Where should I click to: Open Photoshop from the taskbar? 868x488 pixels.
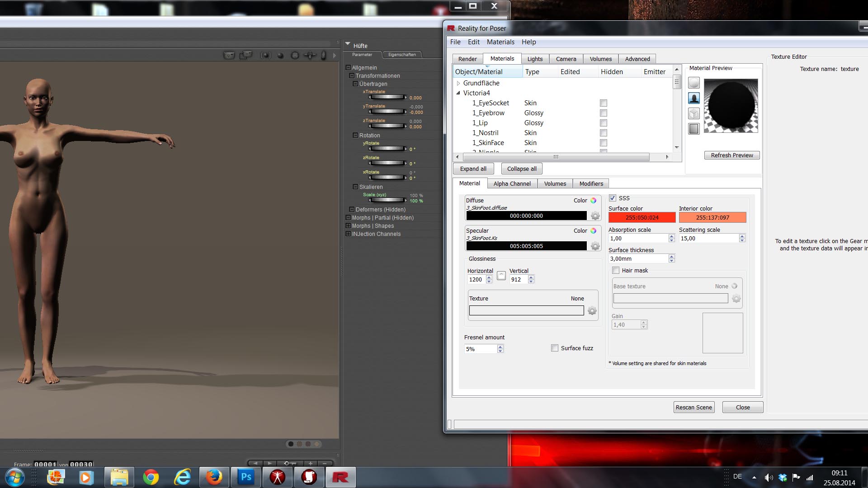click(x=246, y=477)
